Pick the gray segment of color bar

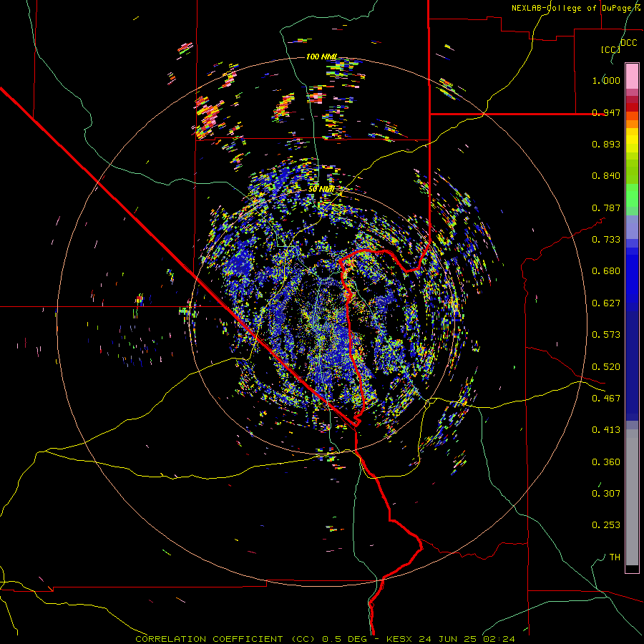tap(632, 497)
